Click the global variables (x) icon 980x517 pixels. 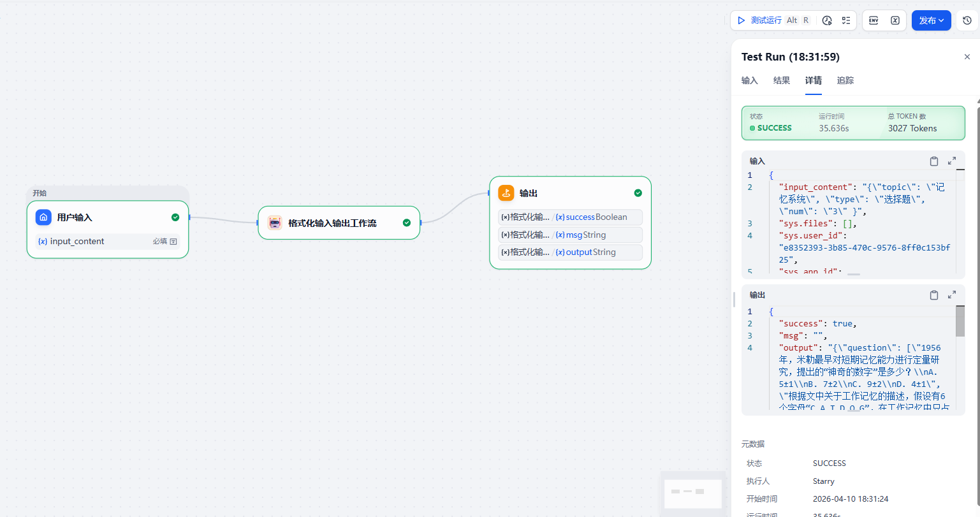pos(895,20)
